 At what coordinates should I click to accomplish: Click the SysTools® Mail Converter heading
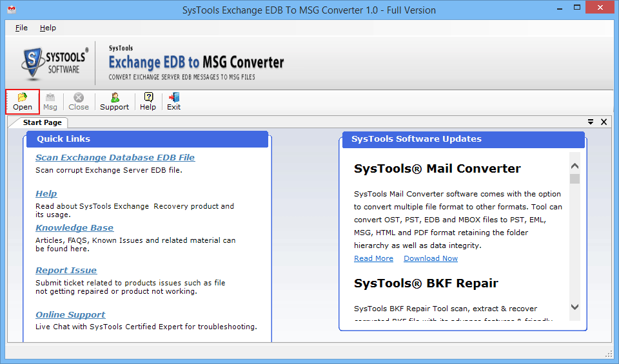437,169
